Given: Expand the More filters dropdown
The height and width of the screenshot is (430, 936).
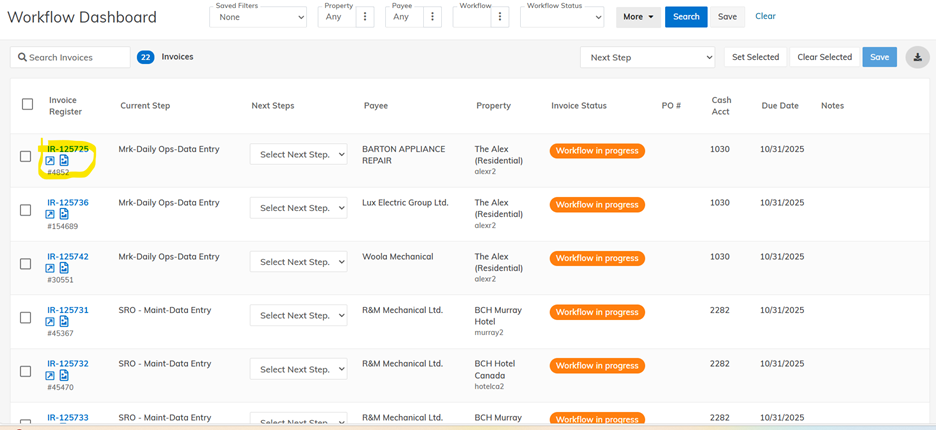Looking at the screenshot, I should click(638, 17).
